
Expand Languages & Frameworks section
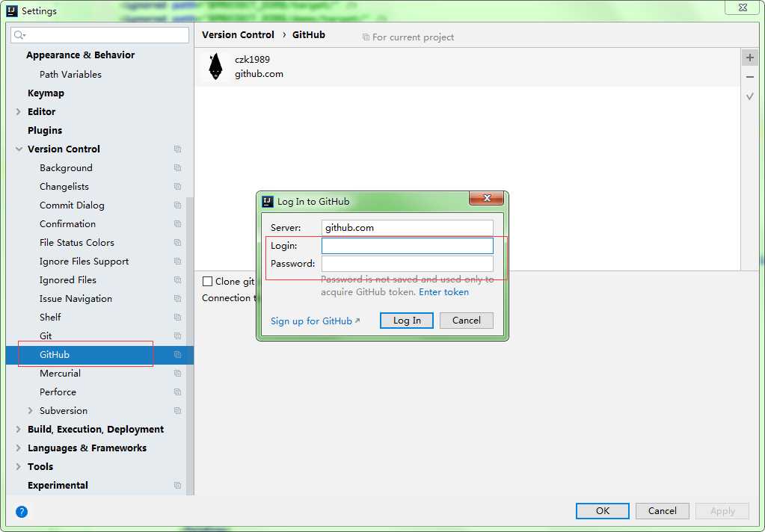tap(19, 448)
